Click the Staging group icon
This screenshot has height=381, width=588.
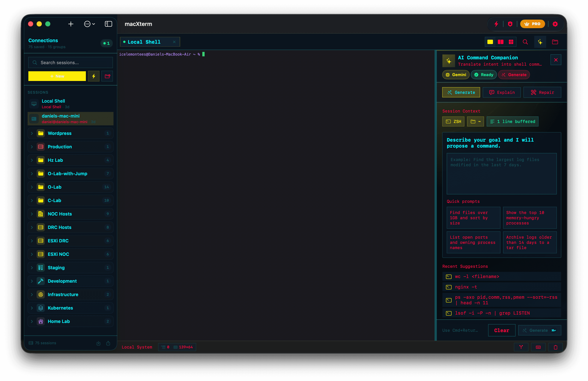(x=41, y=268)
